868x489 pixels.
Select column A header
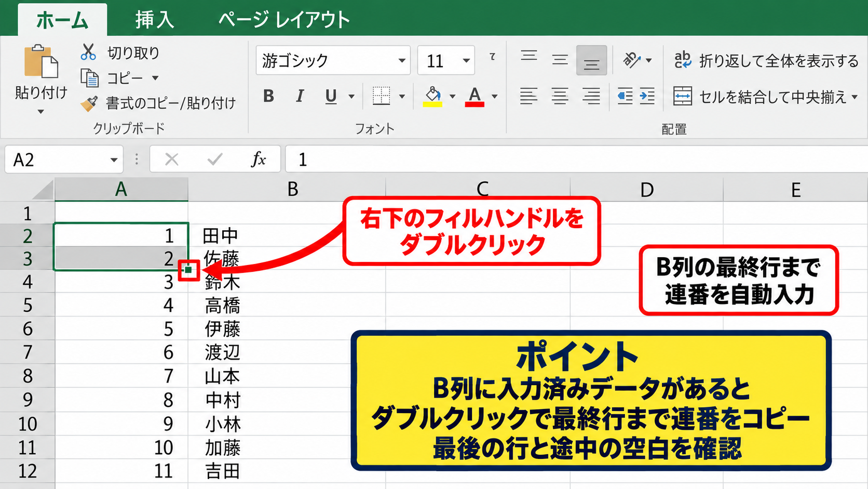(121, 190)
